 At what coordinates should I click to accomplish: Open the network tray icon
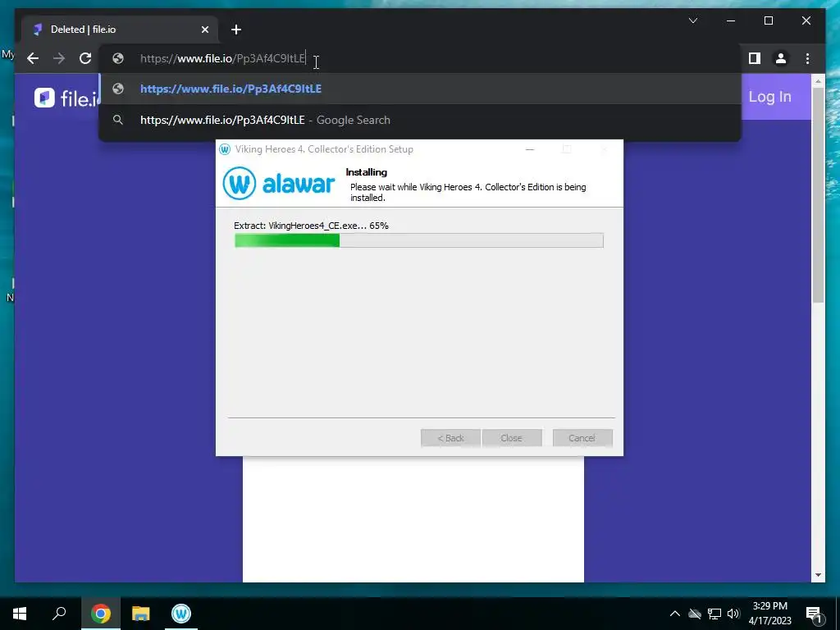coord(714,614)
